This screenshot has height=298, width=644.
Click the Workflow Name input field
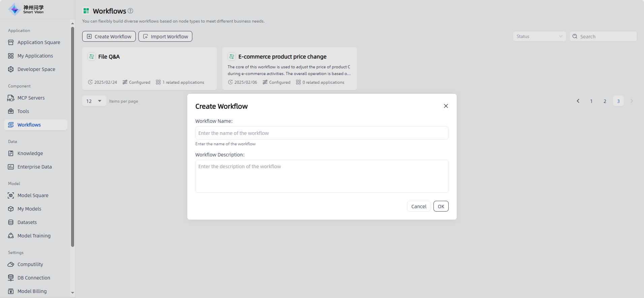[322, 133]
